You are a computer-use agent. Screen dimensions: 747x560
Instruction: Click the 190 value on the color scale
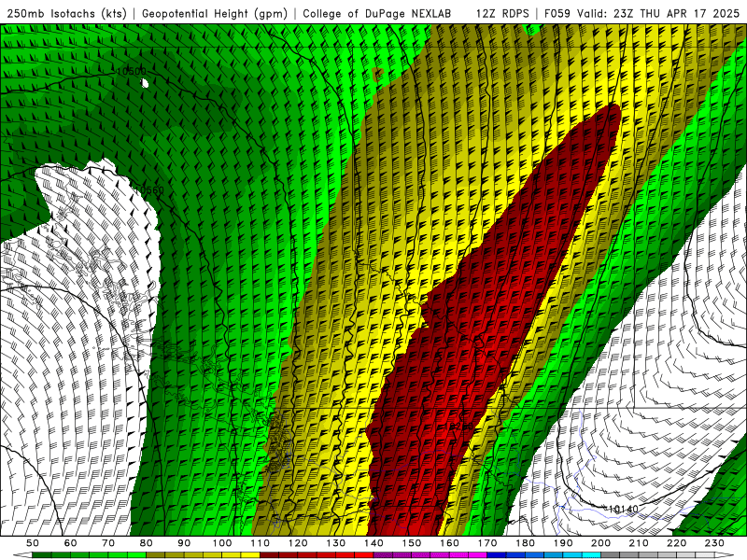tap(564, 543)
